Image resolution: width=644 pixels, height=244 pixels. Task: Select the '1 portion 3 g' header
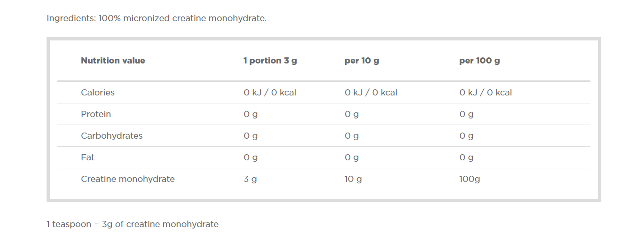[270, 61]
